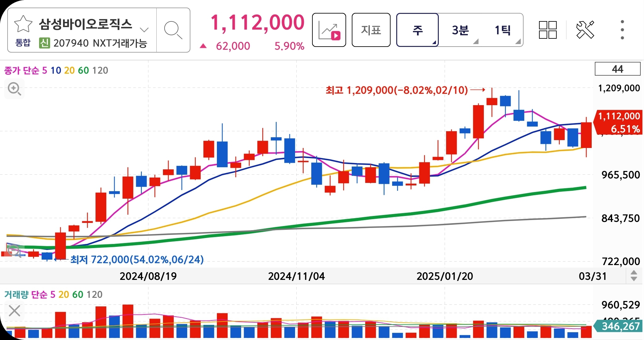Open the chart replay icon button
The width and height of the screenshot is (644, 340).
pos(329,30)
